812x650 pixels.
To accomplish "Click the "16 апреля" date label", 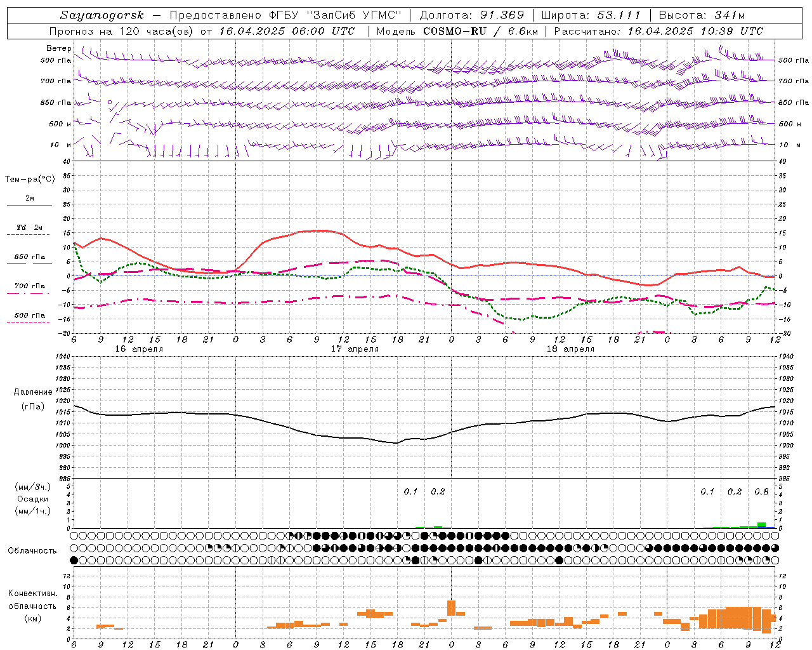I will point(139,349).
